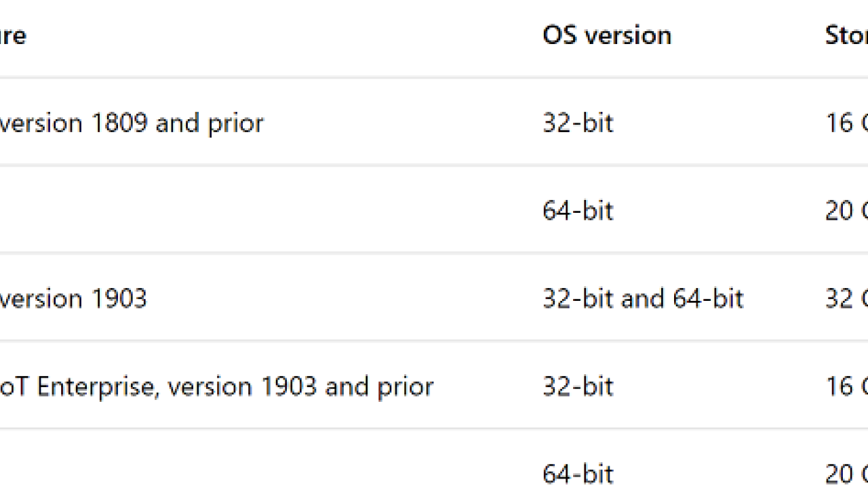Click the 16 GB value in first row
Viewport: 868px width, 488px height.
(x=846, y=123)
